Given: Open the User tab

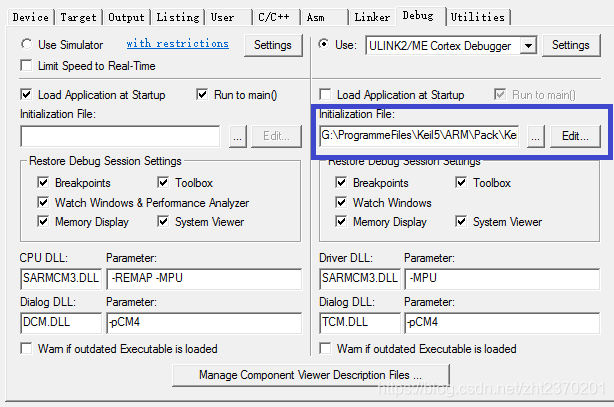Looking at the screenshot, I should 228,17.
